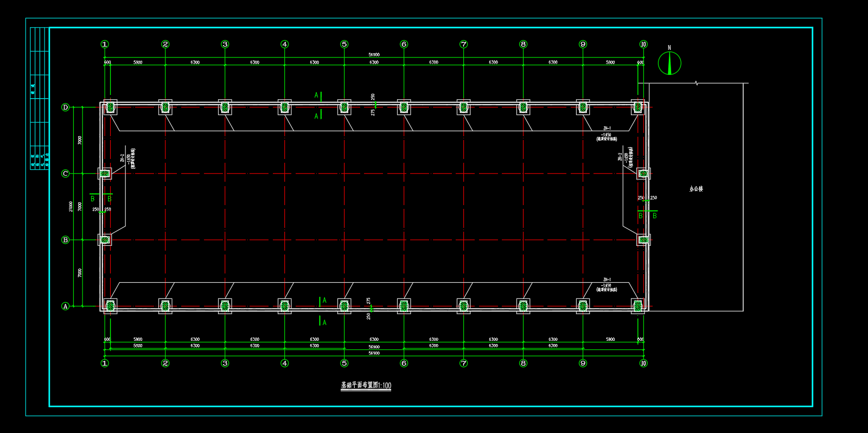Click the 7000 dimension between axes D and C
Screen dimensions: 868x433
[x=80, y=140]
